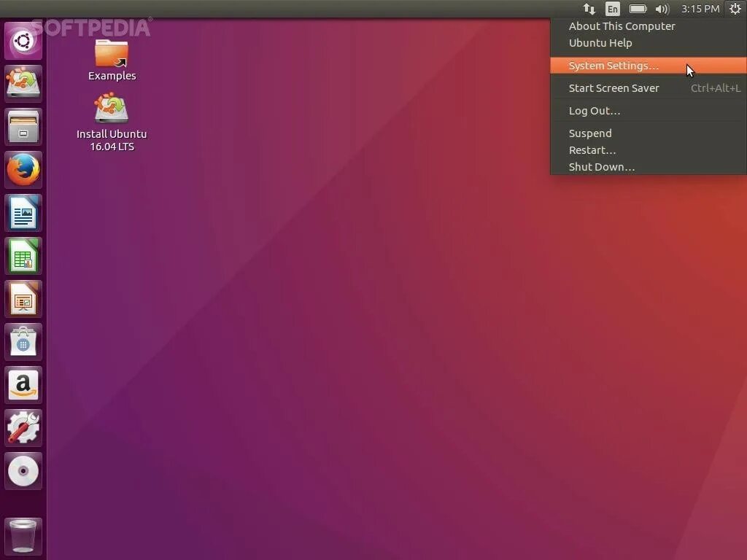Open System Settings gear-and-wrench launcher icon
Image resolution: width=747 pixels, height=560 pixels.
pos(23,427)
